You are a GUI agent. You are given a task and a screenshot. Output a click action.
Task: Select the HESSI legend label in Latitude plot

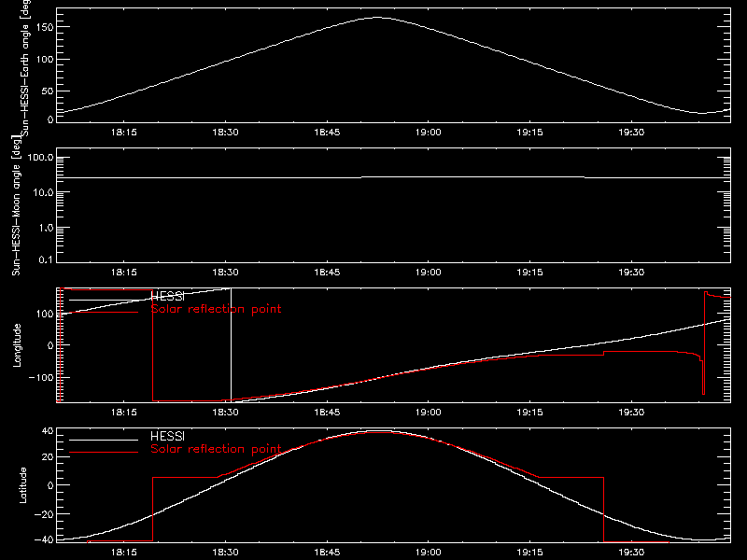point(167,436)
